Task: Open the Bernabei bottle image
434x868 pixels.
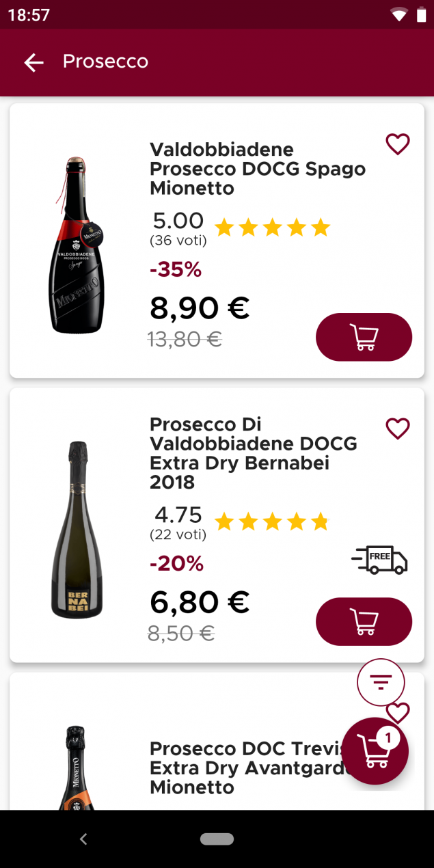Action: (77, 530)
